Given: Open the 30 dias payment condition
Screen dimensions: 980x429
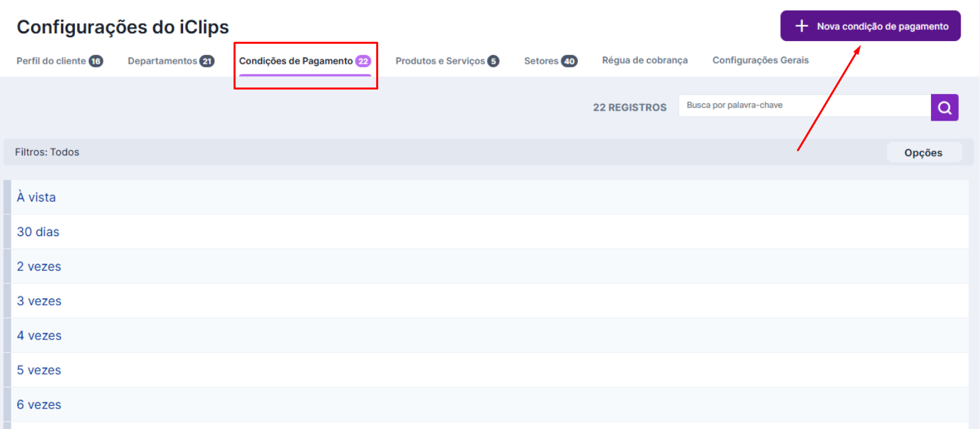Looking at the screenshot, I should 38,232.
